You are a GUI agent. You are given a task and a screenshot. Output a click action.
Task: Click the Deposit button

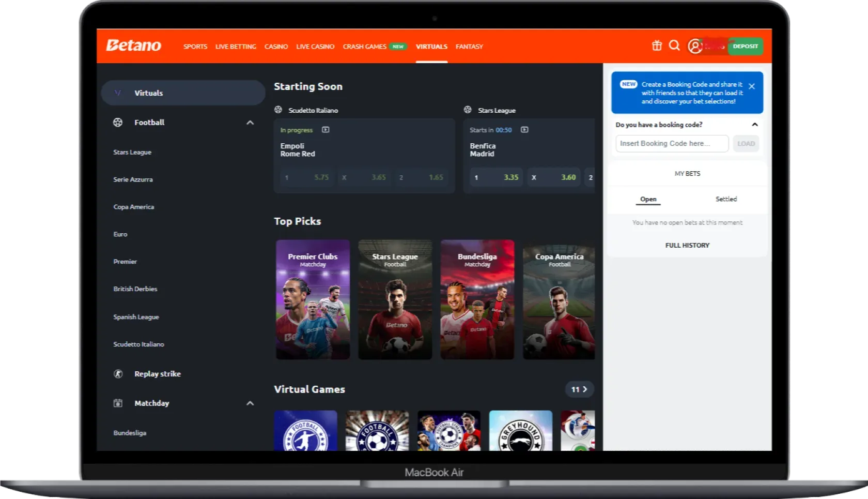745,46
